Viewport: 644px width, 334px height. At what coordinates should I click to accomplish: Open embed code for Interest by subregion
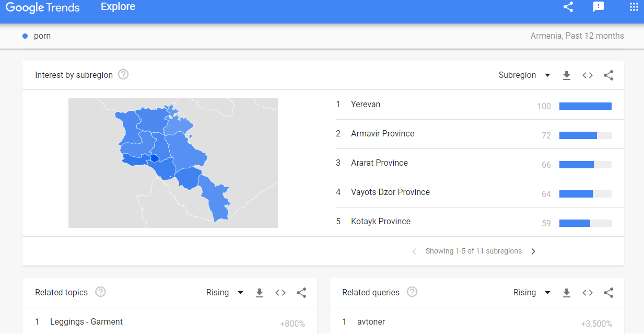pyautogui.click(x=588, y=75)
